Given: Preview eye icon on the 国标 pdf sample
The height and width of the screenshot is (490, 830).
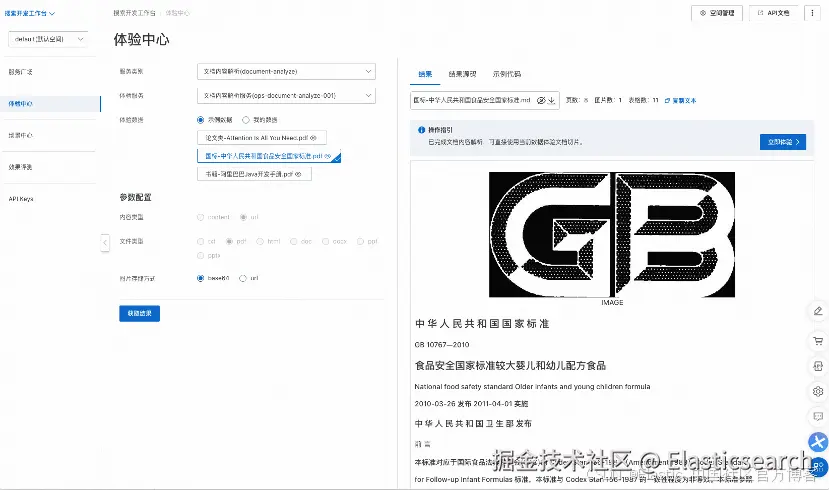Looking at the screenshot, I should (x=328, y=156).
